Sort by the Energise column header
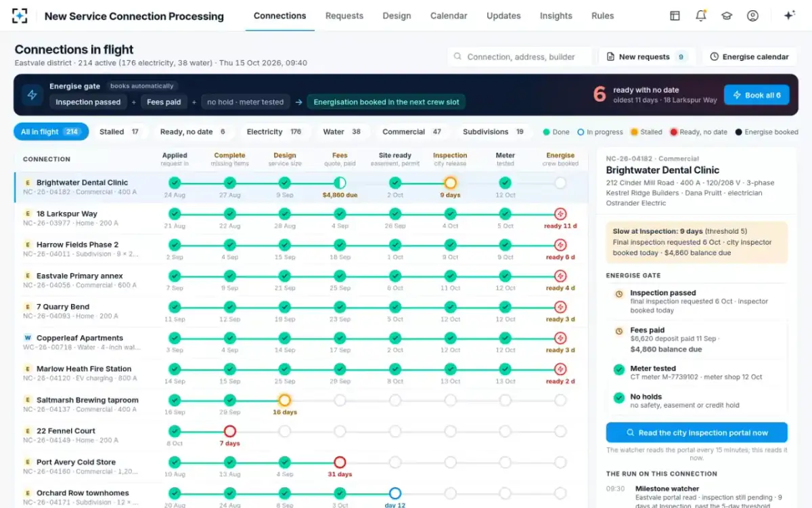 click(560, 159)
